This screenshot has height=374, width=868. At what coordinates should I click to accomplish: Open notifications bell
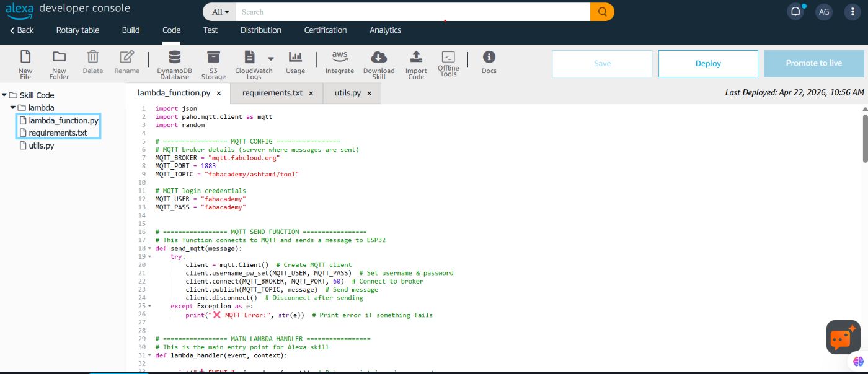point(795,11)
